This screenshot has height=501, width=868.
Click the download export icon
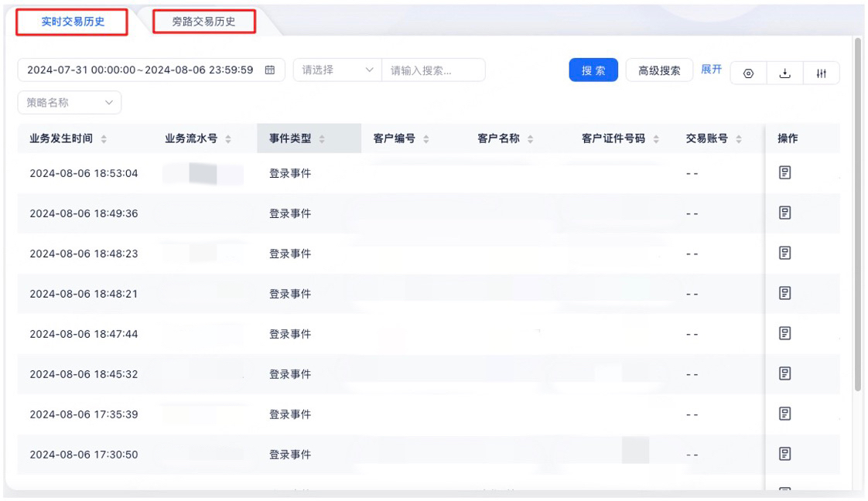click(785, 73)
